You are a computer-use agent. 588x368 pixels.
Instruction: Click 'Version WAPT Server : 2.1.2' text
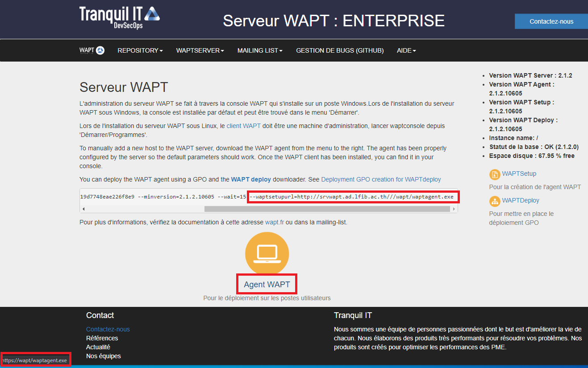pyautogui.click(x=531, y=75)
